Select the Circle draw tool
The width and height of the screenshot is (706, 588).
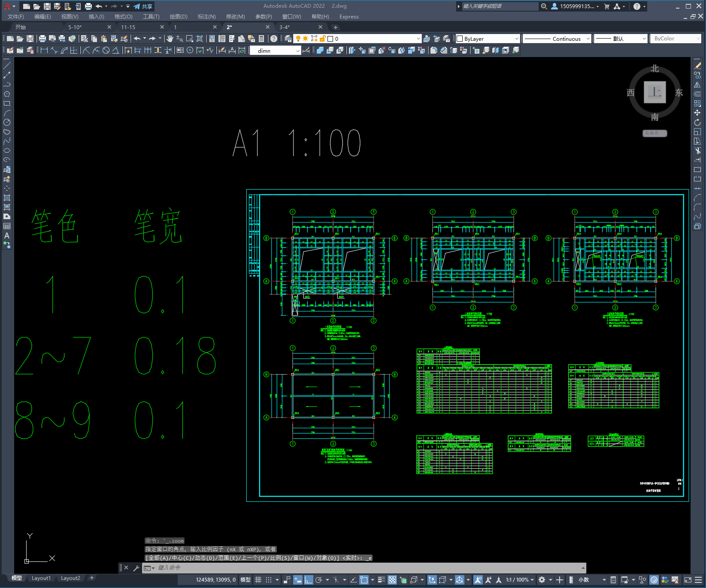[x=6, y=122]
